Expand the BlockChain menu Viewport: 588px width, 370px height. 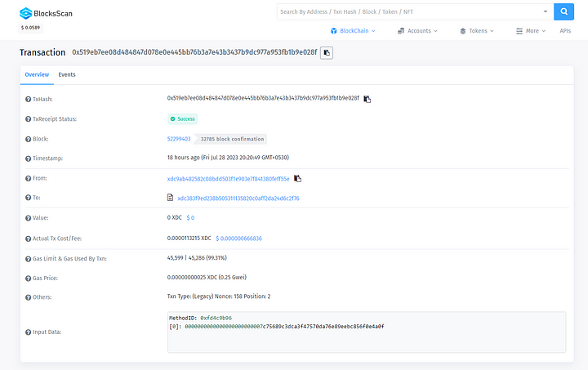pos(354,31)
